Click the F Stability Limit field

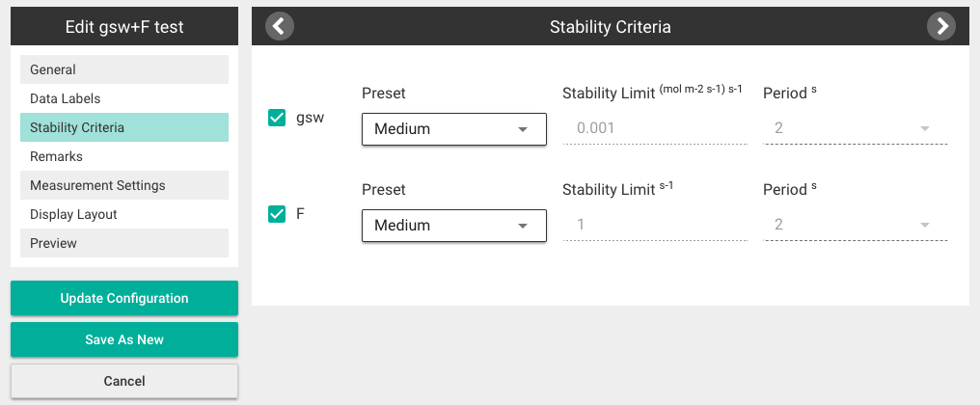tap(655, 225)
